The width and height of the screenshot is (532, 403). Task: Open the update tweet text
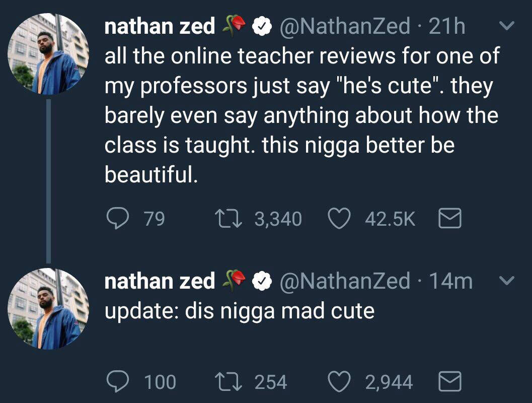coord(239,311)
